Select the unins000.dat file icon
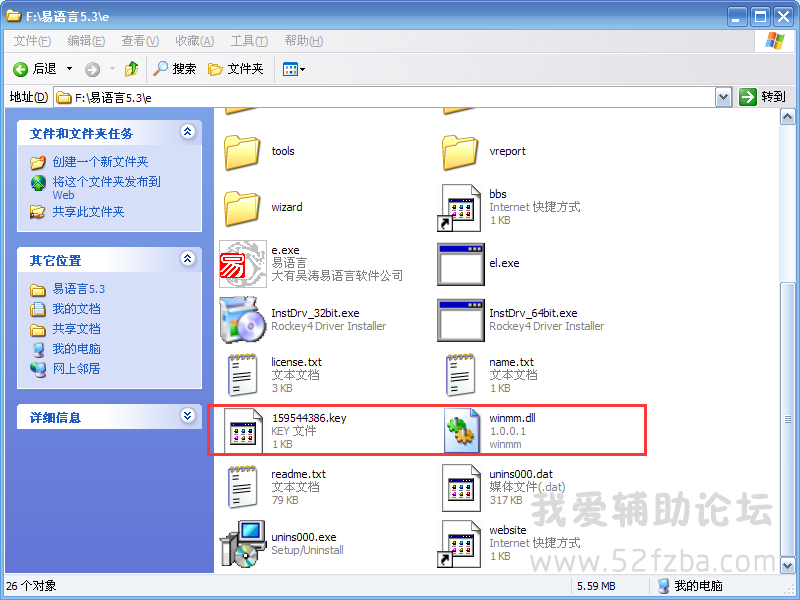800x600 pixels. [x=461, y=488]
